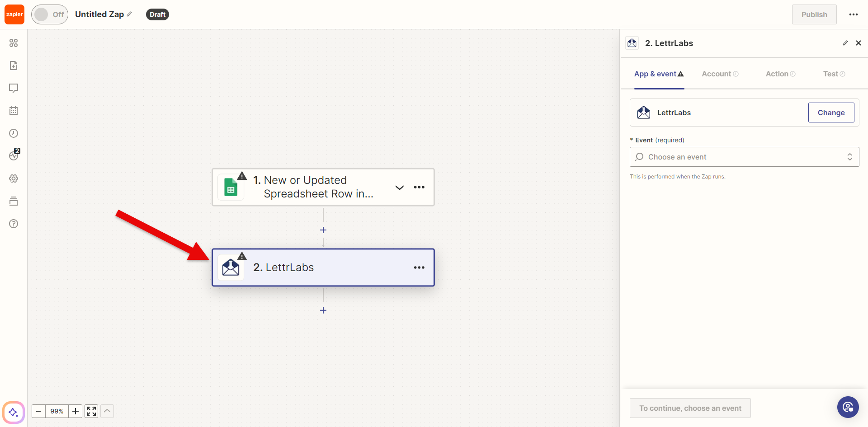Click the 99% zoom level value
Image resolution: width=868 pixels, height=427 pixels.
tap(57, 411)
